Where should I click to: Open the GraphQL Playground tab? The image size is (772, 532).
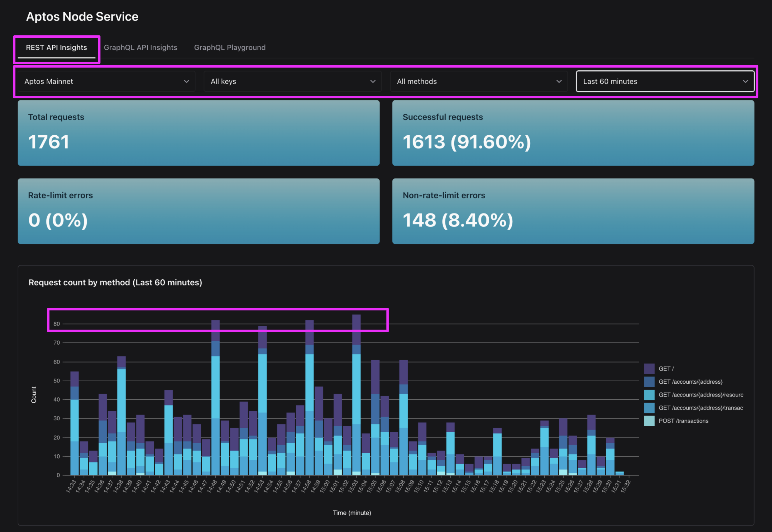[x=230, y=48]
